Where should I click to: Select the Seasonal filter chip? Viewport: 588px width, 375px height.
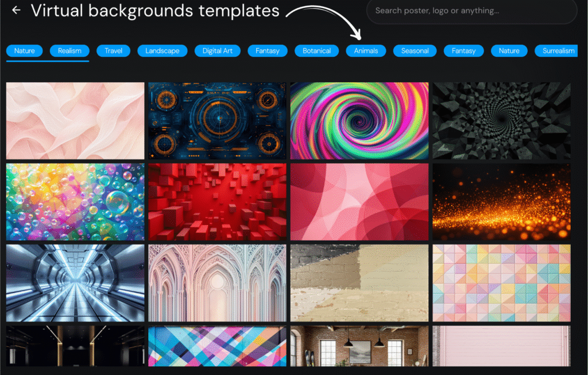point(415,51)
